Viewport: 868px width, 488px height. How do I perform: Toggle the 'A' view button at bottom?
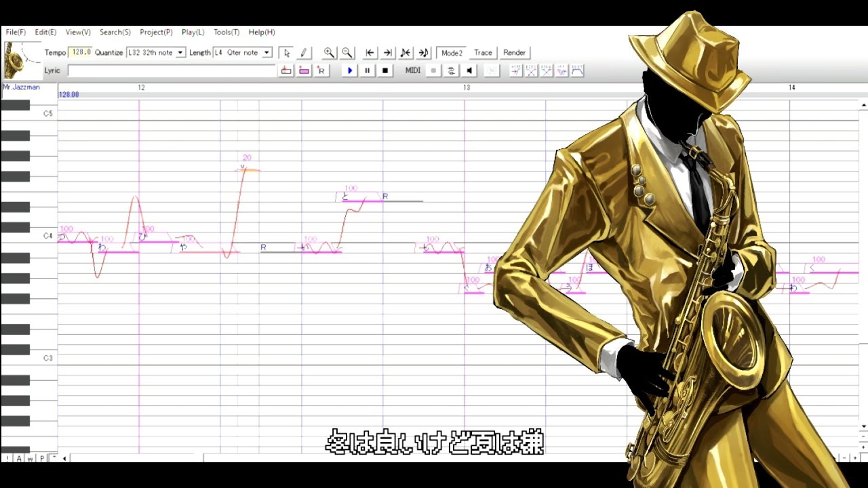19,459
